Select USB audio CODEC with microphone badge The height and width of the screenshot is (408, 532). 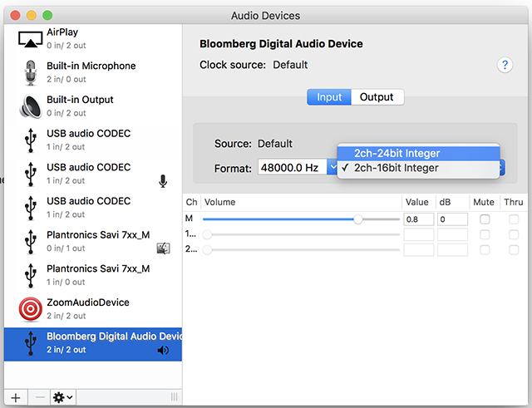coord(93,174)
